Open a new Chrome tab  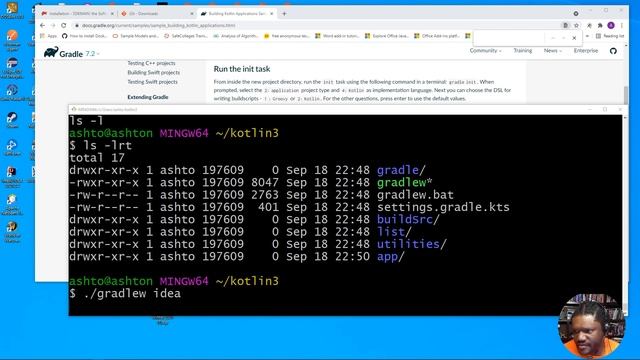[x=284, y=13]
